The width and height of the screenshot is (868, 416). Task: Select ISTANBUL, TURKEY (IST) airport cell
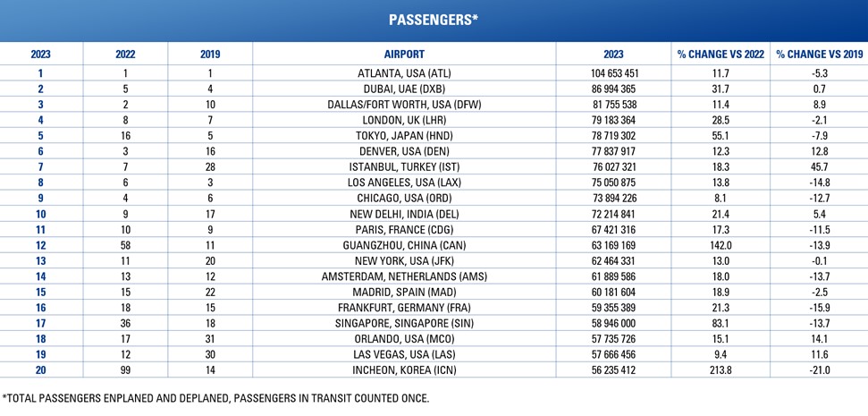coord(404,166)
